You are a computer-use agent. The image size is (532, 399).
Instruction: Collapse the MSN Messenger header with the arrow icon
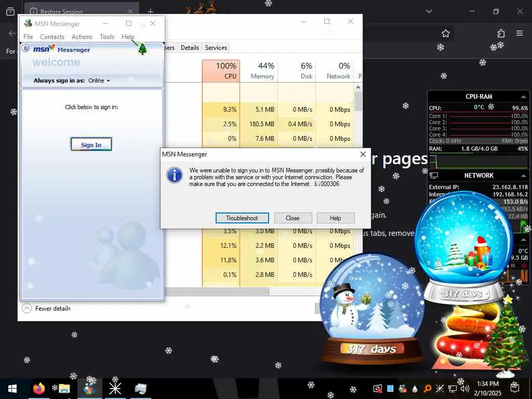pyautogui.click(x=25, y=48)
